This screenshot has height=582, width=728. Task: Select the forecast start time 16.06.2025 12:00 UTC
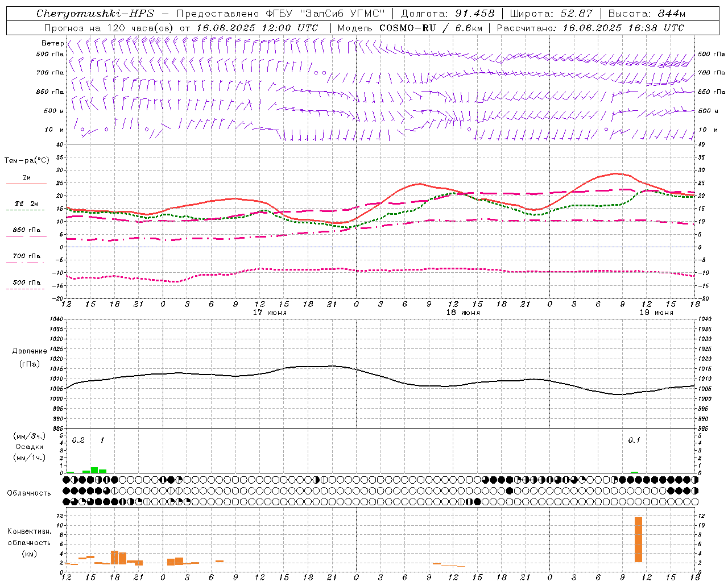257,28
